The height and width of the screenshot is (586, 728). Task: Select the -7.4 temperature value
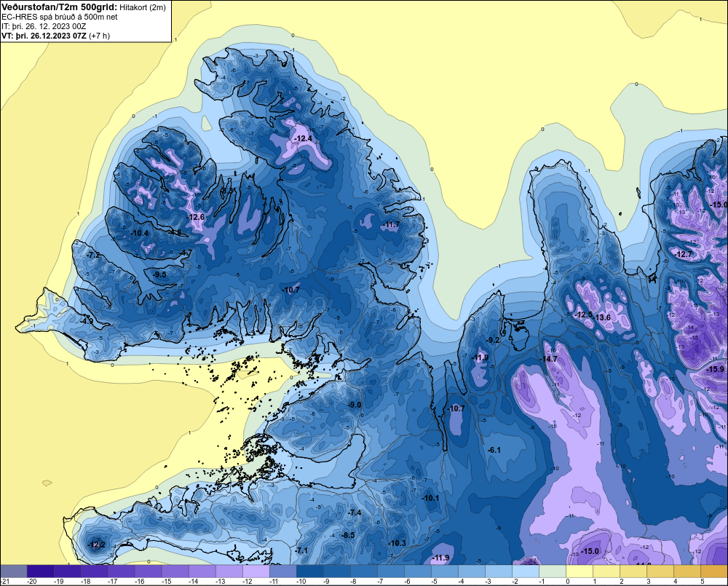click(355, 512)
